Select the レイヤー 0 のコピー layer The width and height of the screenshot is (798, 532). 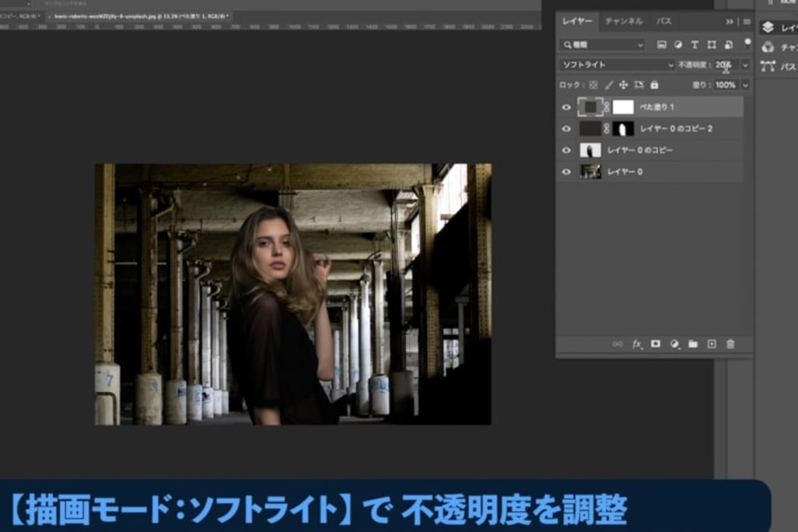coord(640,150)
